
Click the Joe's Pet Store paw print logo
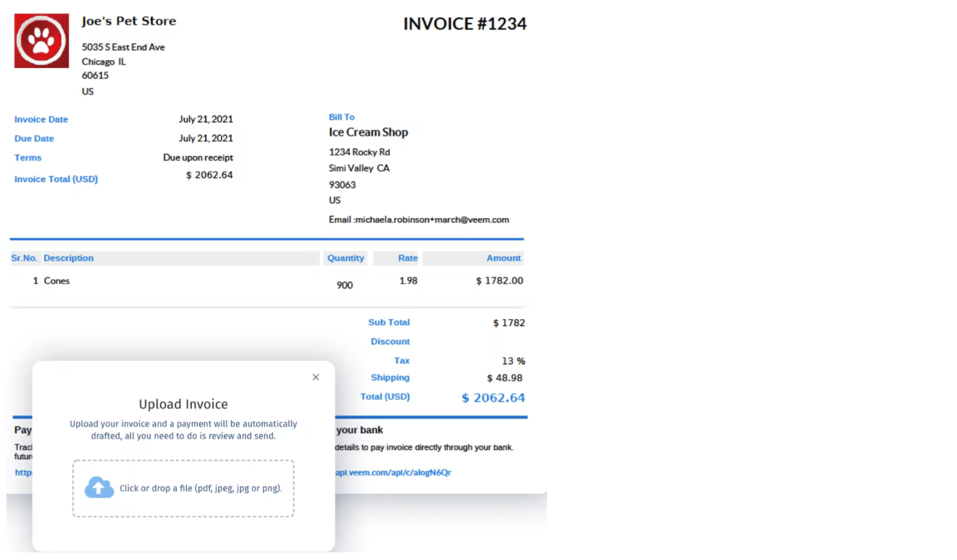(x=41, y=40)
